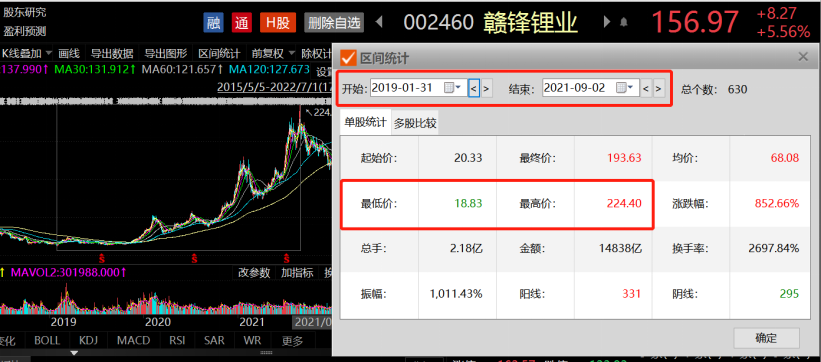Confirm the dialog with 确定 button
821x362 pixels.
click(766, 338)
